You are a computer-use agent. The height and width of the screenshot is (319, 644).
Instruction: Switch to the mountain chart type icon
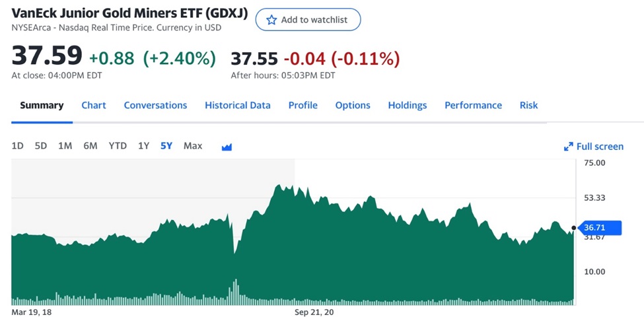pos(227,147)
